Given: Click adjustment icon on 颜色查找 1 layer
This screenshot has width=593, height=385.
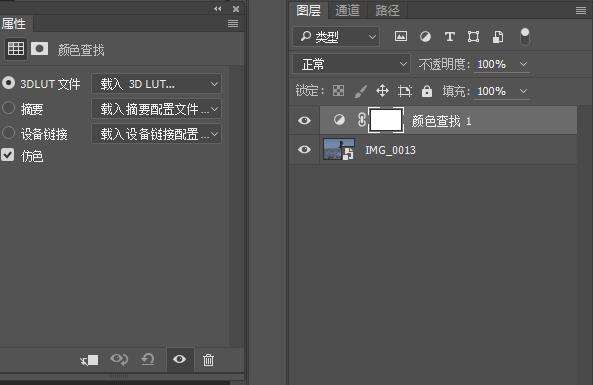Looking at the screenshot, I should click(x=339, y=120).
